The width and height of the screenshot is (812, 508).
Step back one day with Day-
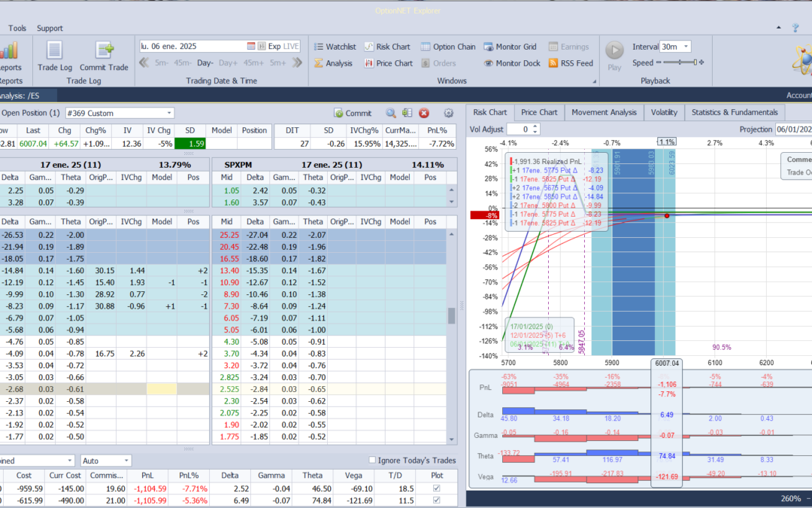[x=205, y=62]
